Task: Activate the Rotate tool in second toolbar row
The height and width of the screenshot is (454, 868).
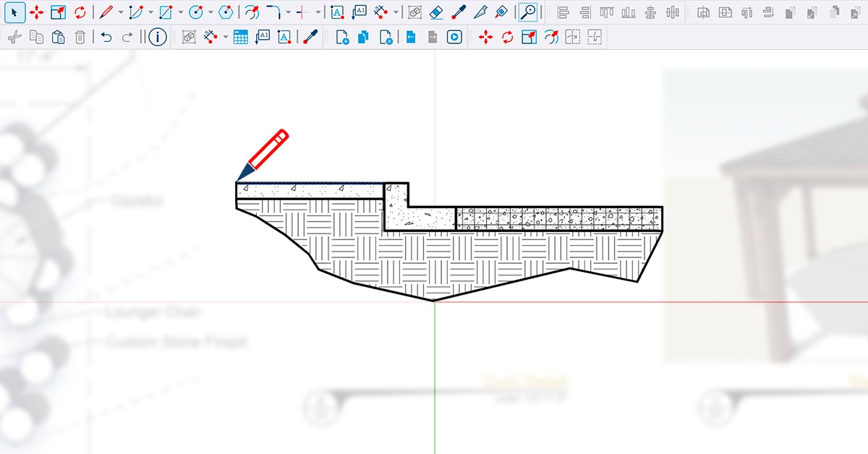Action: tap(508, 37)
